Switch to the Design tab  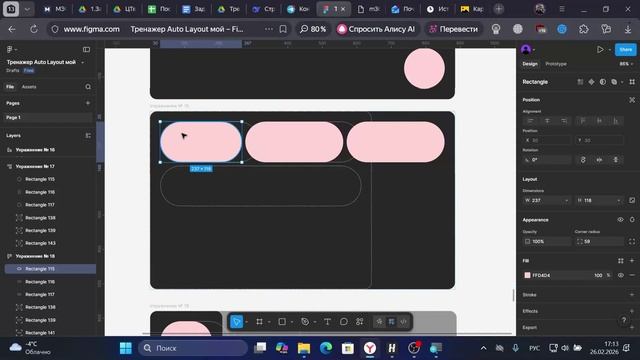tap(530, 64)
